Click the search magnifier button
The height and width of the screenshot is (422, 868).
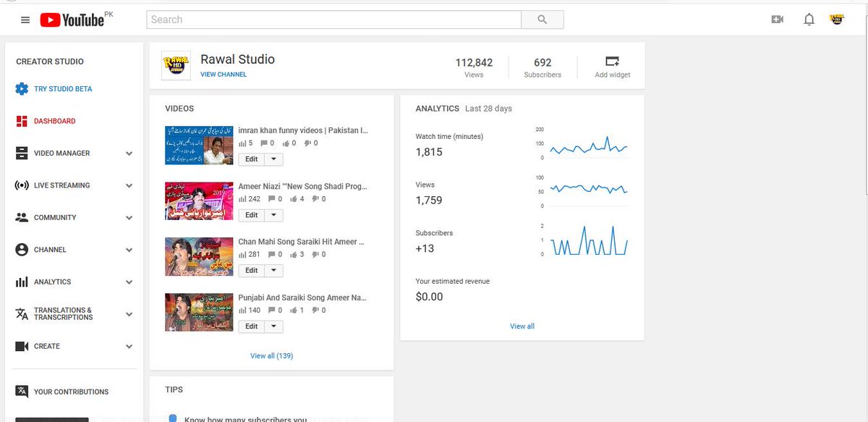pos(542,20)
